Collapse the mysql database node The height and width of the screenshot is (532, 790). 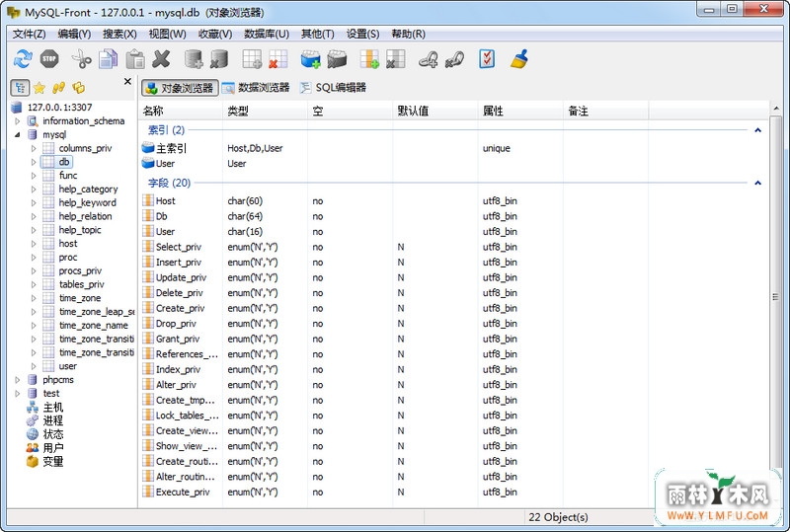pyautogui.click(x=18, y=134)
